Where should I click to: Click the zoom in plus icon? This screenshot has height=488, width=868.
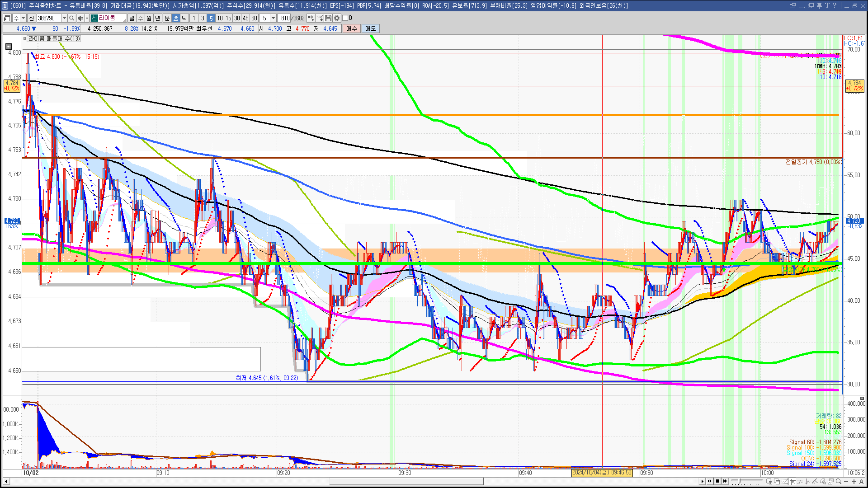tap(854, 482)
